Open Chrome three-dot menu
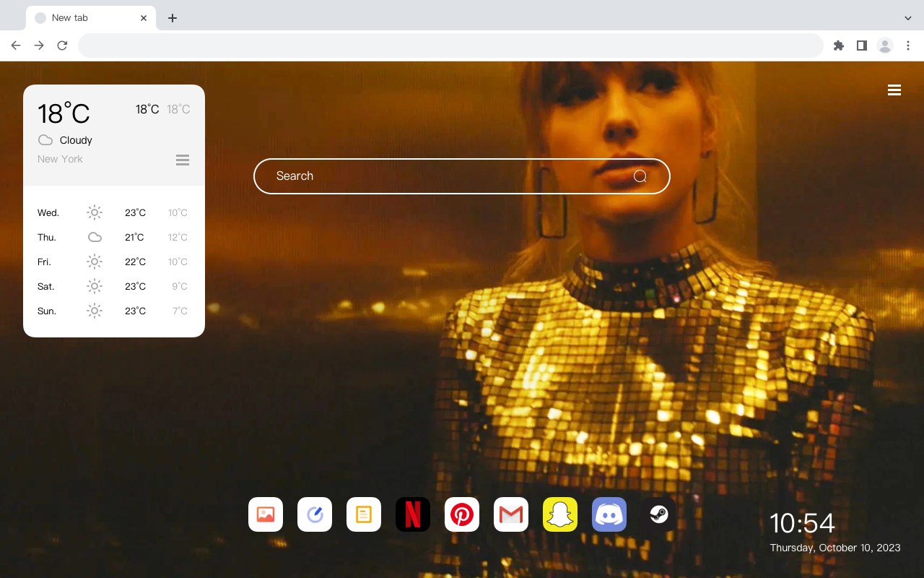The image size is (924, 578). pos(908,46)
